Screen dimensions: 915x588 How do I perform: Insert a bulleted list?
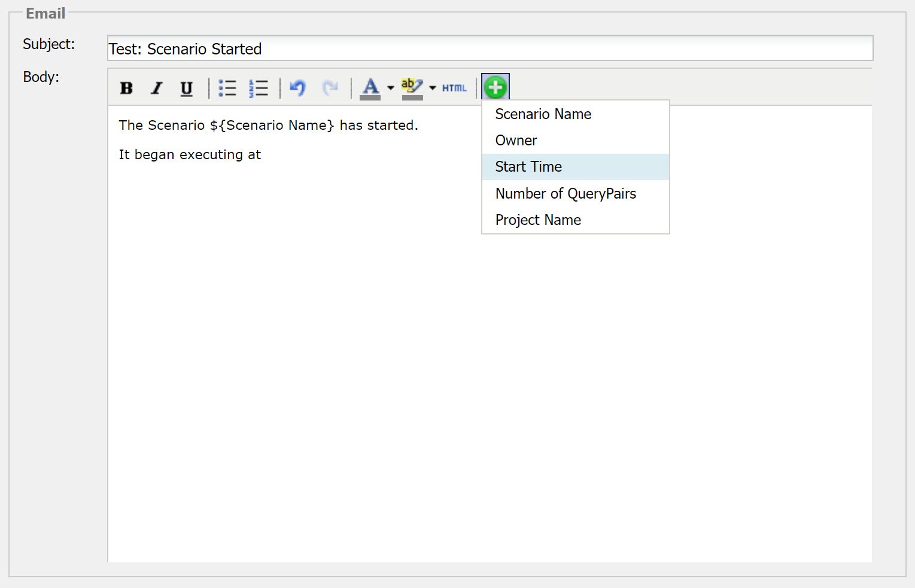click(x=227, y=88)
